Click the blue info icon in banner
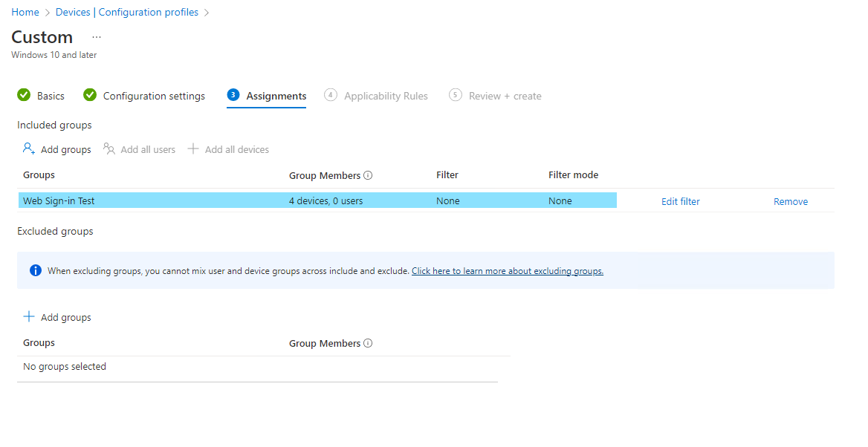This screenshot has width=868, height=447. point(35,270)
